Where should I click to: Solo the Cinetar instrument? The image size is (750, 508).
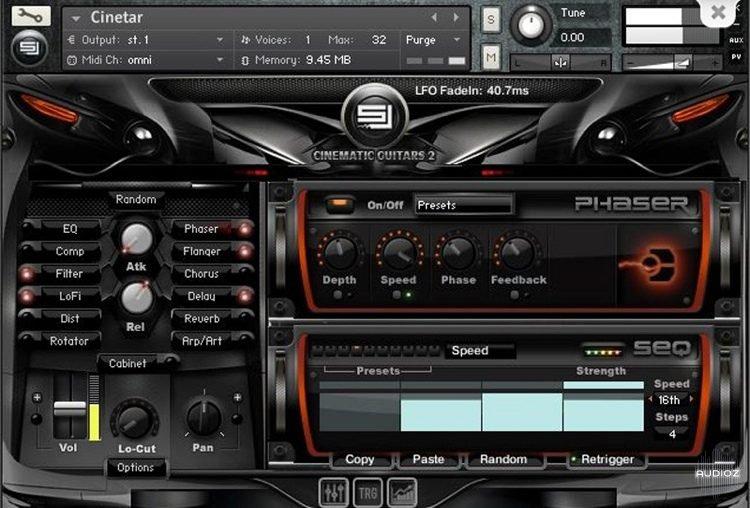click(x=491, y=19)
